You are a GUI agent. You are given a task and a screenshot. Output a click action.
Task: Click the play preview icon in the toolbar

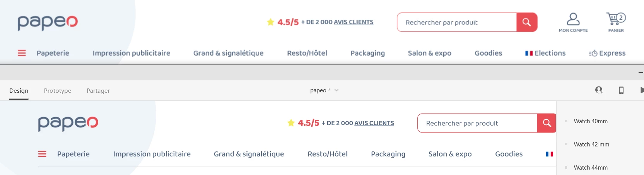click(x=642, y=90)
